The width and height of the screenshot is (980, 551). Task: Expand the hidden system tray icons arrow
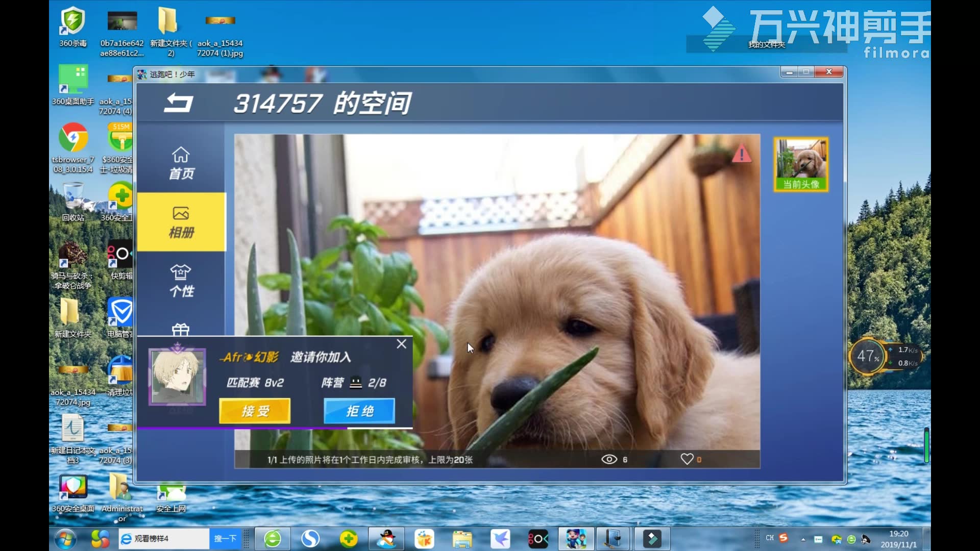coord(803,539)
